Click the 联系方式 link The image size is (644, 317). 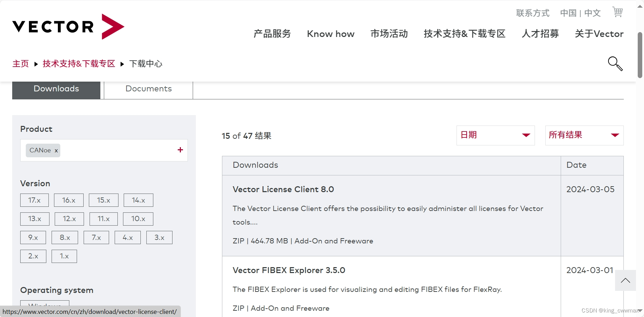click(532, 13)
